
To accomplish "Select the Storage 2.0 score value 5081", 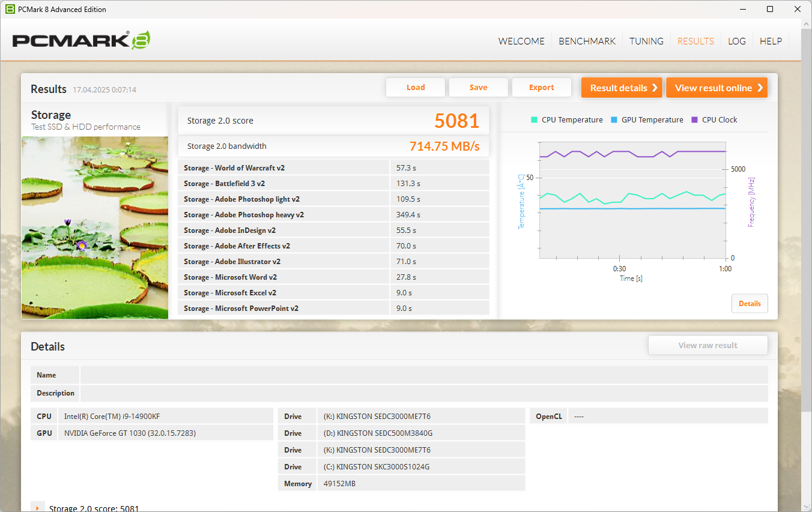I will click(x=457, y=121).
